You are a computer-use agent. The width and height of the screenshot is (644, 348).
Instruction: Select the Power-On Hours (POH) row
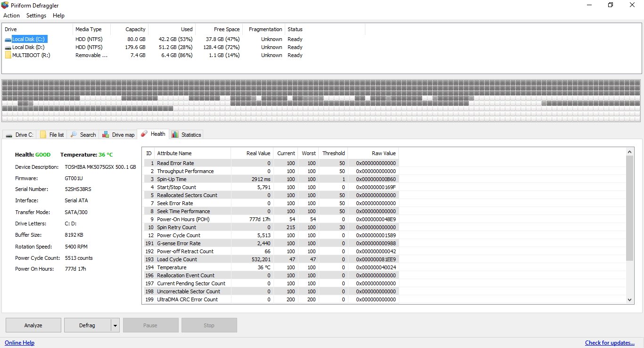tap(271, 219)
